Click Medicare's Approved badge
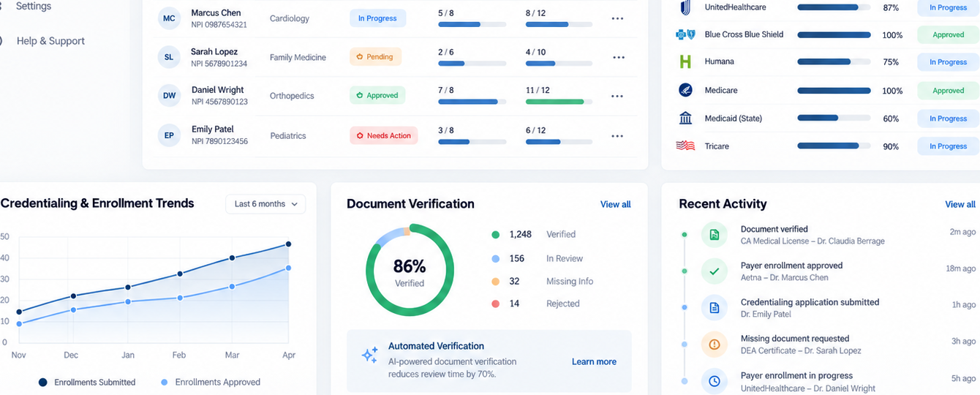The image size is (980, 395). (948, 91)
